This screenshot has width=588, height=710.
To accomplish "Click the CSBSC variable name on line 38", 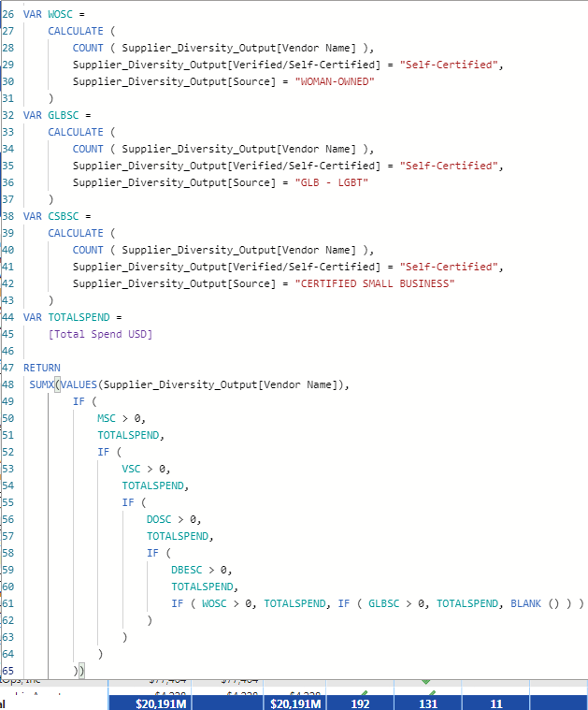I will click(64, 216).
